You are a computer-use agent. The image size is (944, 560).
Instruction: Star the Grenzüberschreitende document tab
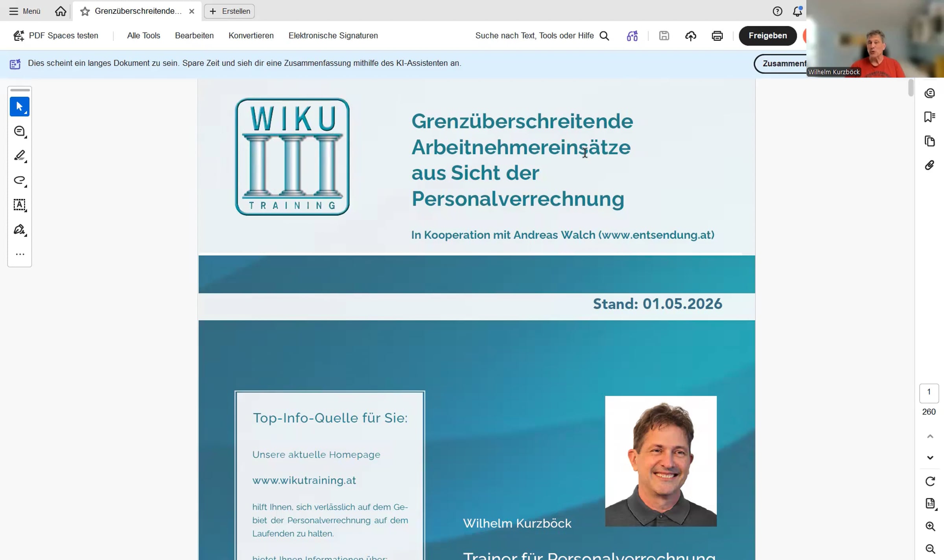coord(85,11)
